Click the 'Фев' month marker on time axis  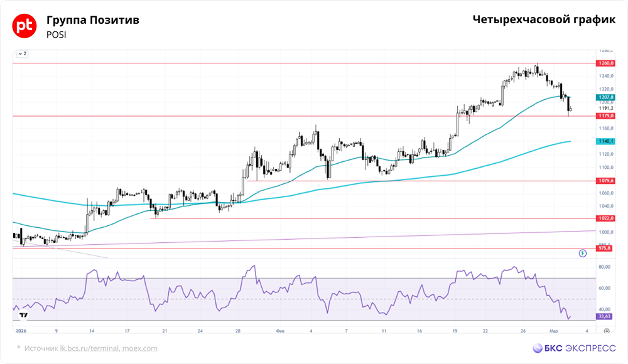(x=280, y=331)
